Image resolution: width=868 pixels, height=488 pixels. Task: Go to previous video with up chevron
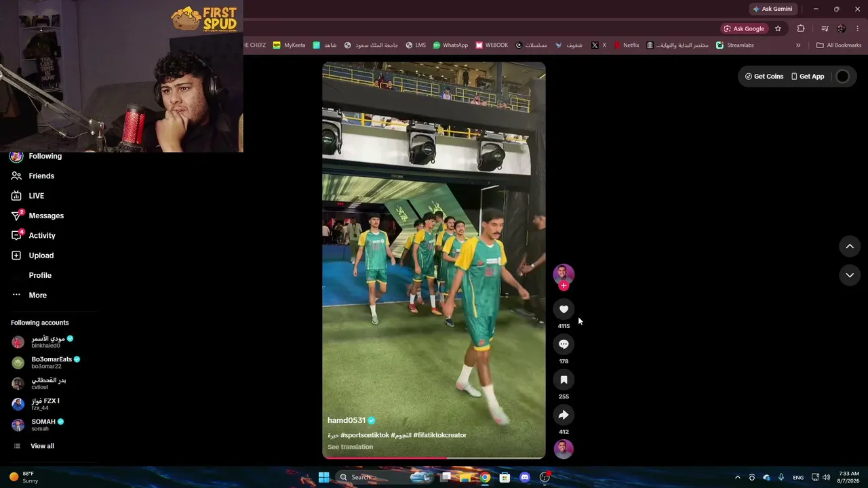coord(850,247)
